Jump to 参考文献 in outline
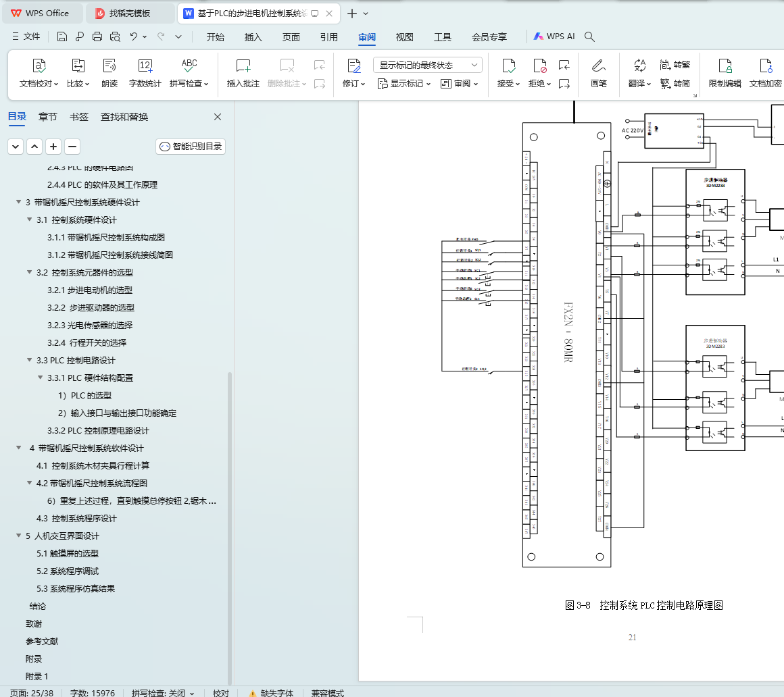The width and height of the screenshot is (784, 697). point(42,641)
